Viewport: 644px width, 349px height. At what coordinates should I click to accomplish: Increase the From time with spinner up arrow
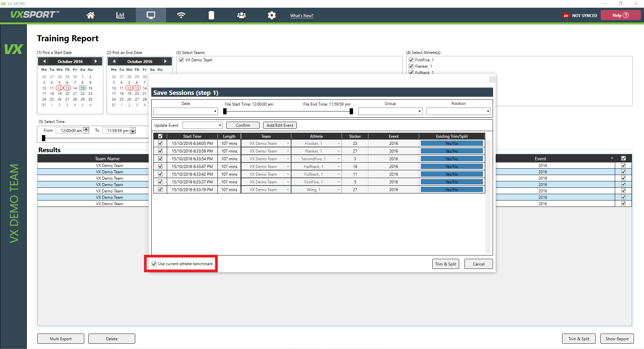(x=87, y=129)
